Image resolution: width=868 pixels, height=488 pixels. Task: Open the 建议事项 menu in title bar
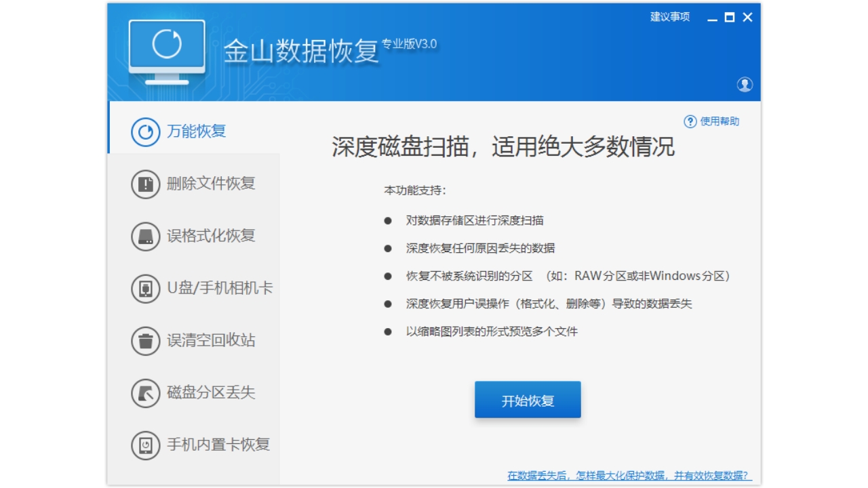point(670,17)
